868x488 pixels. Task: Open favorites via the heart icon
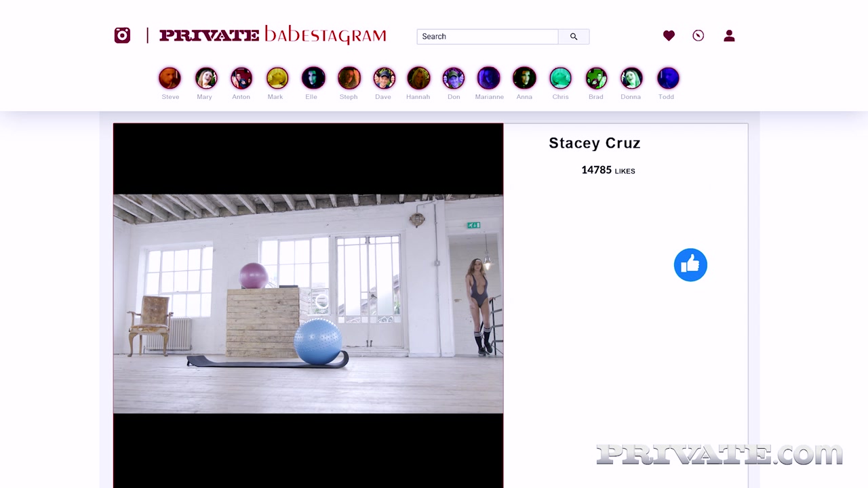click(x=669, y=36)
